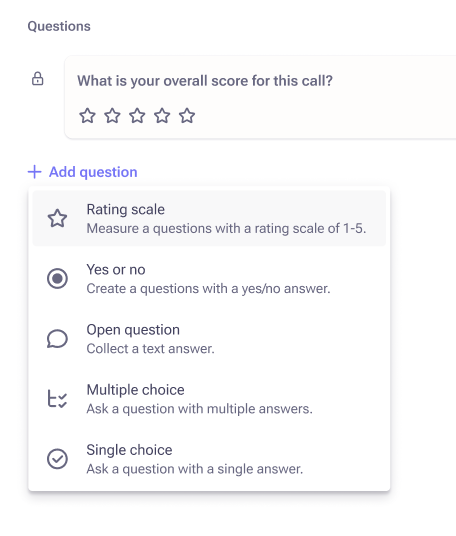
Task: Pick Yes or no question type
Action: coord(209,279)
